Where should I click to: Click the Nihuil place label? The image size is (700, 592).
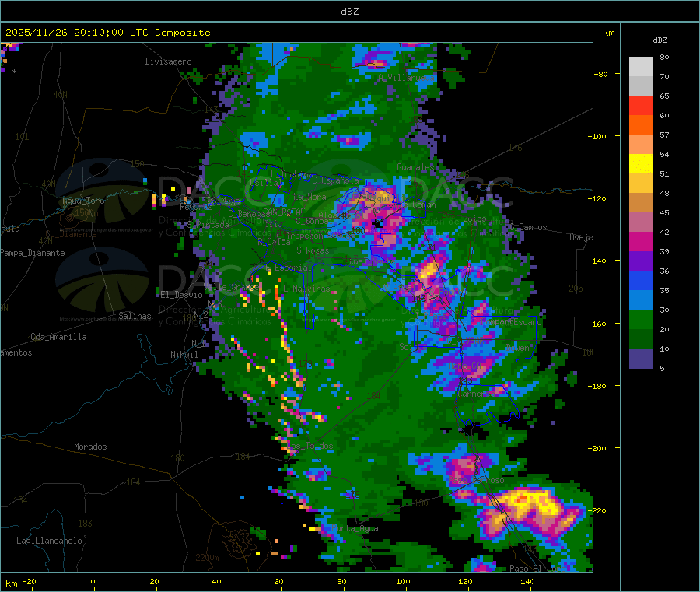coord(184,355)
